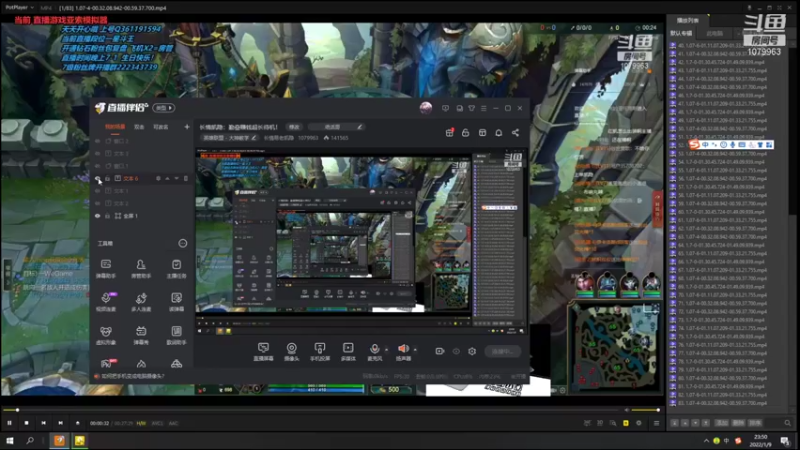The width and height of the screenshot is (800, 450).
Task: Select the 默认专辑 playlist tab
Action: click(x=681, y=33)
